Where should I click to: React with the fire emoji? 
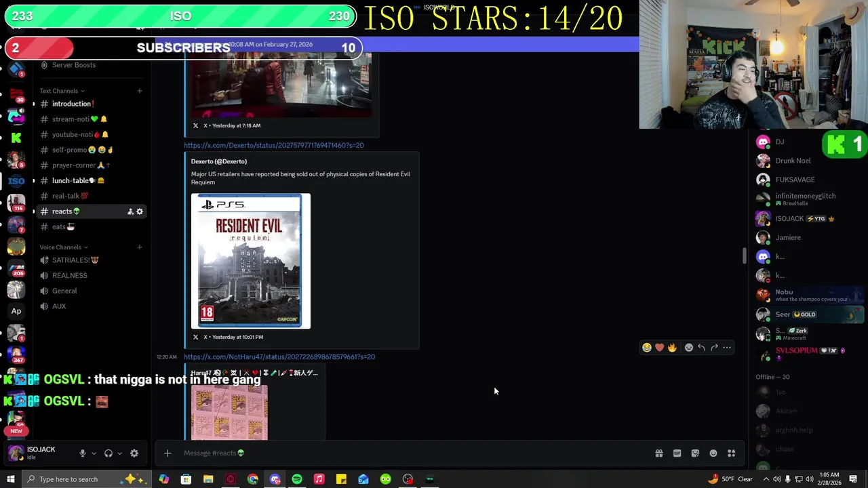coord(672,348)
